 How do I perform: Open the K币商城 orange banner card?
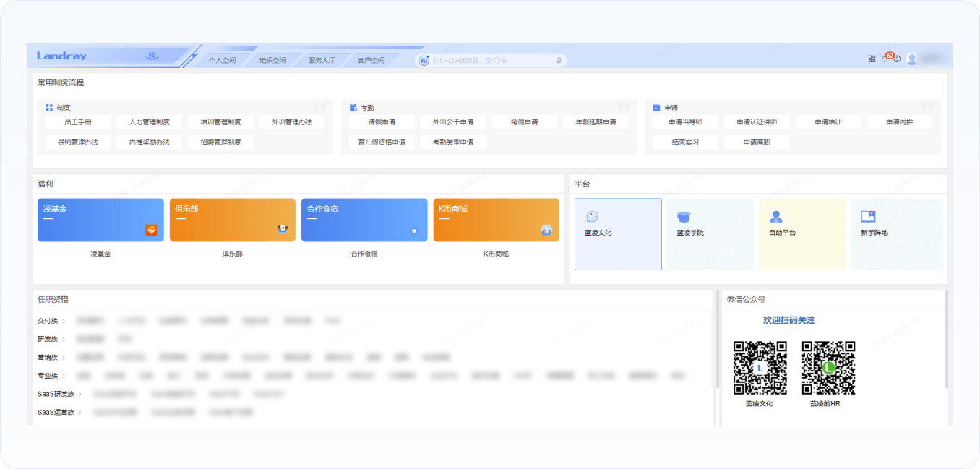pos(496,220)
